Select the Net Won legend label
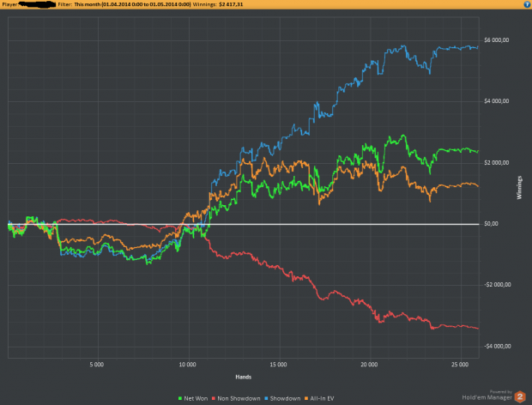Screen dimensions: 532x405 click(x=196, y=398)
